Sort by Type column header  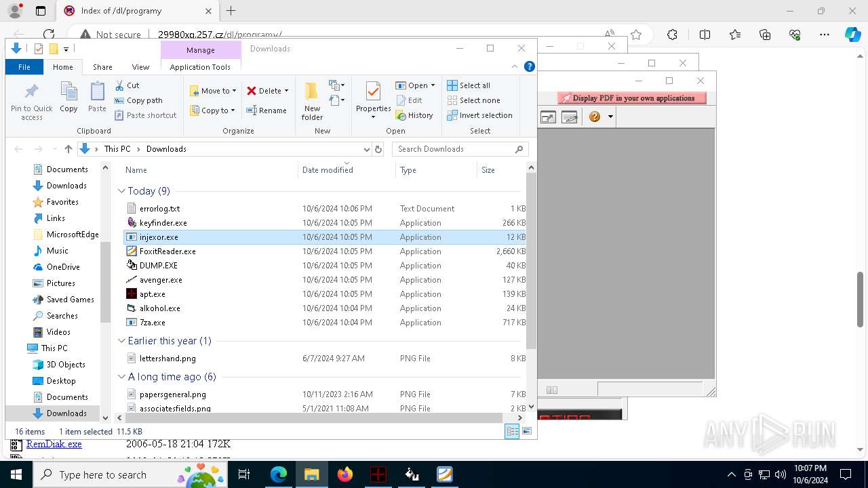click(x=435, y=170)
